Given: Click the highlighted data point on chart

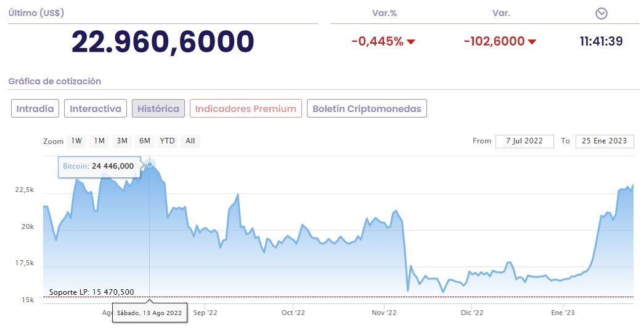Looking at the screenshot, I should [x=150, y=164].
